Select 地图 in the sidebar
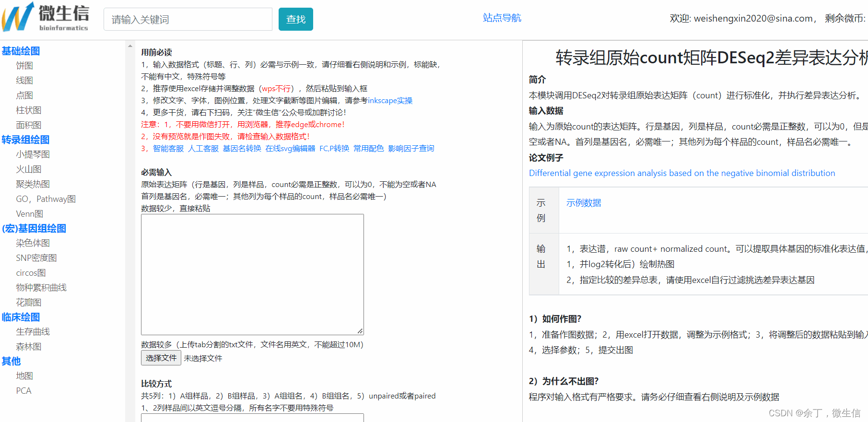 (x=24, y=376)
